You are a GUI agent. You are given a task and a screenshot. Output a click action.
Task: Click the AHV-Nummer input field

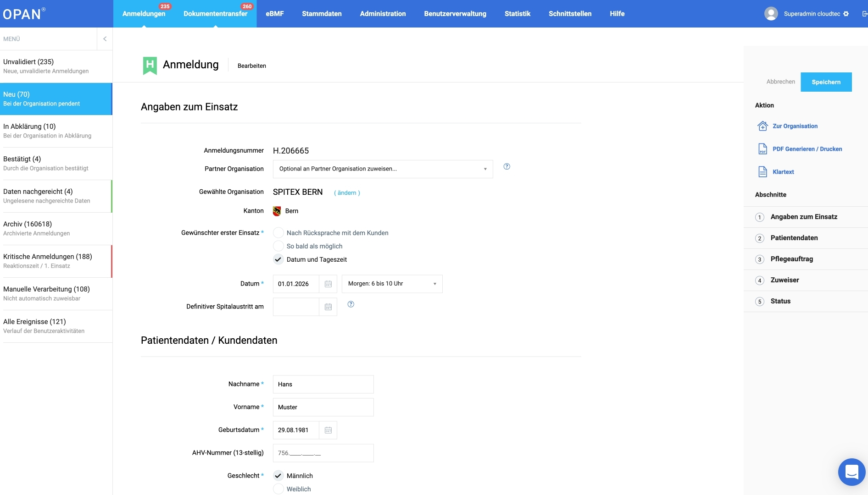(323, 453)
